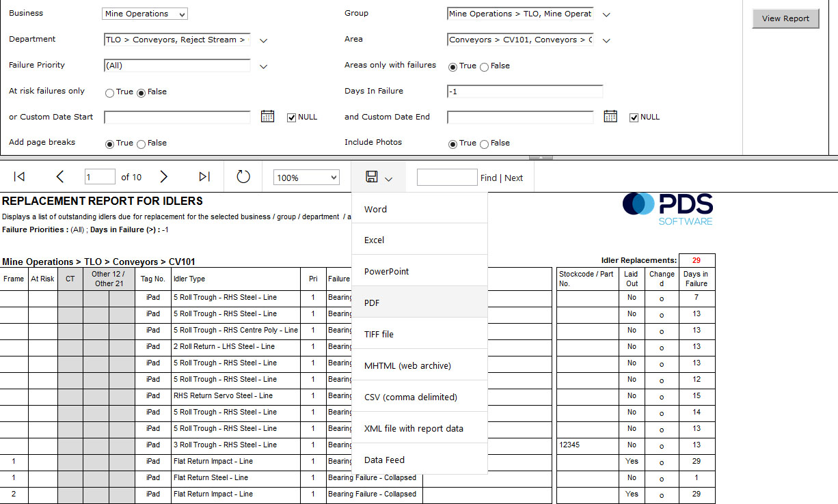Select True for Include Photos

click(452, 143)
